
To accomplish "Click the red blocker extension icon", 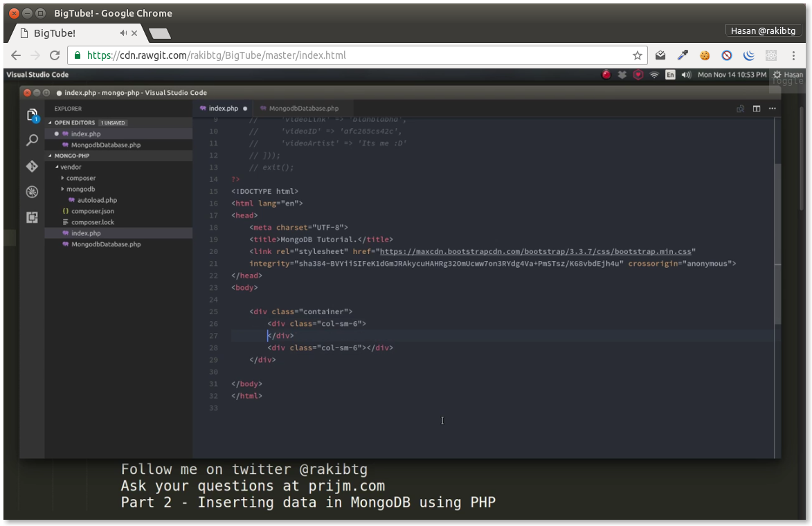I will pos(727,55).
